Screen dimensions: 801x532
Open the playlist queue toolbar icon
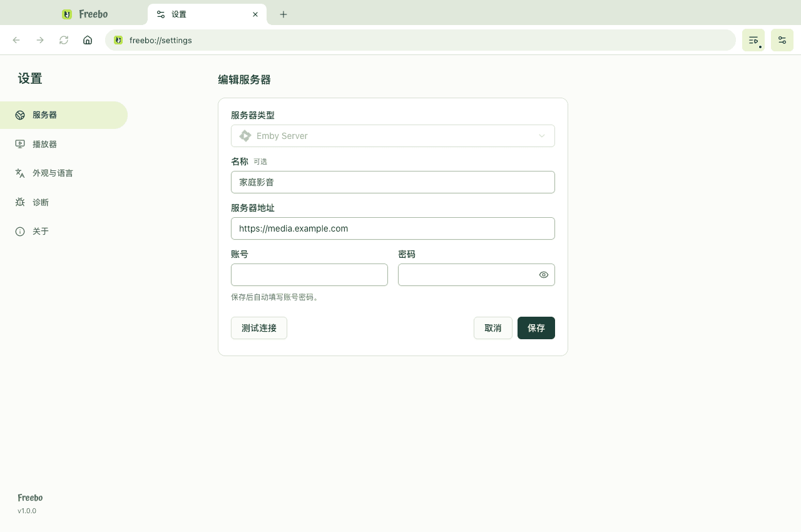point(753,40)
